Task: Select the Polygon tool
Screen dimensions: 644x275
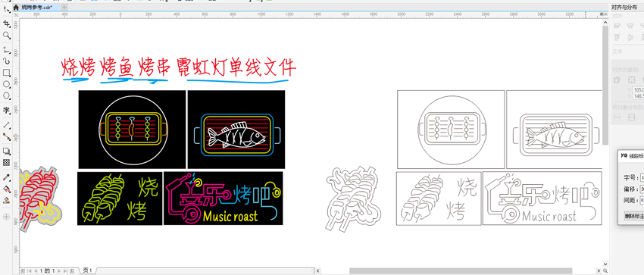Action: tap(7, 96)
